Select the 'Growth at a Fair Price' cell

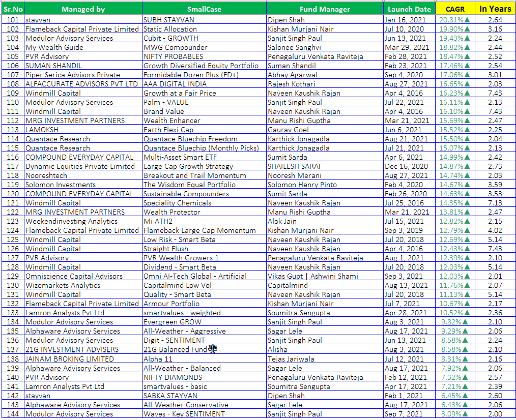click(x=205, y=93)
